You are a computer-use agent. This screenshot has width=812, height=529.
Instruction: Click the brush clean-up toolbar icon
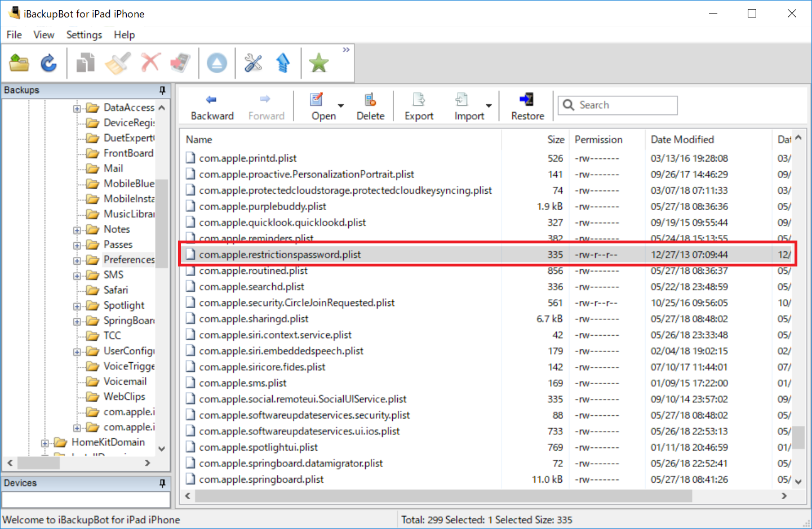click(x=118, y=63)
